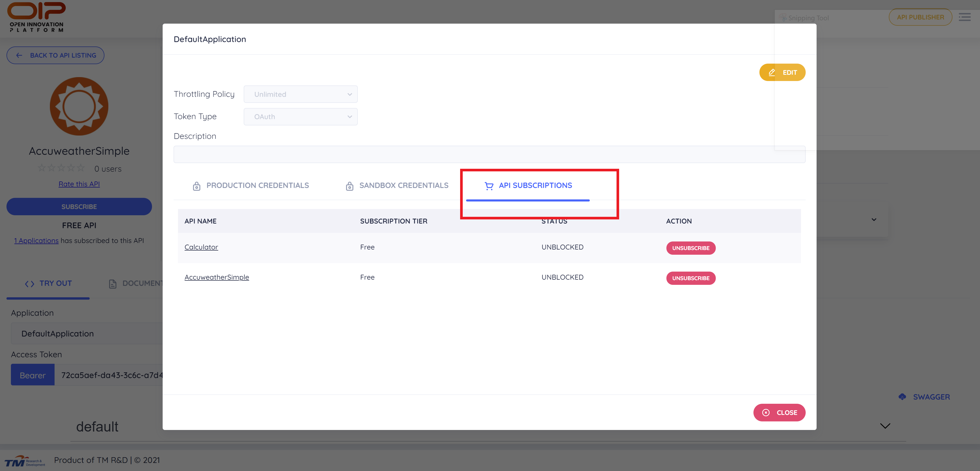Select the API Subscriptions tab
The height and width of the screenshot is (471, 980).
coord(528,185)
